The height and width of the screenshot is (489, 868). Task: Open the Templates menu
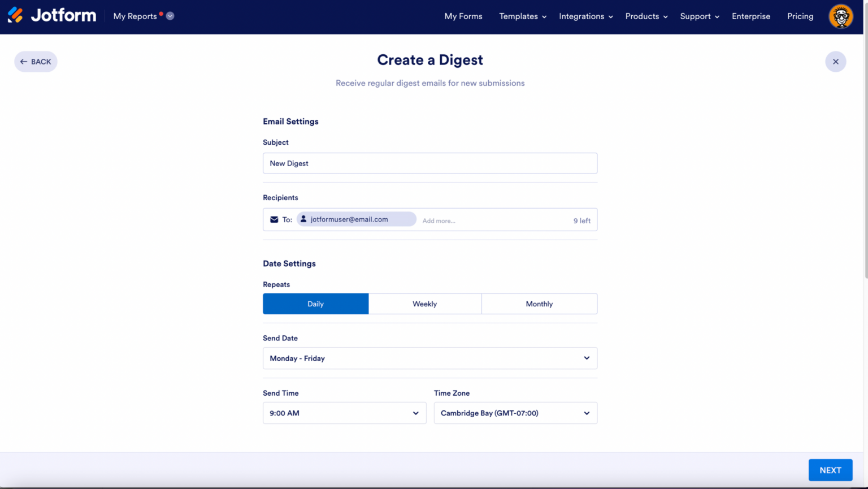(x=522, y=16)
